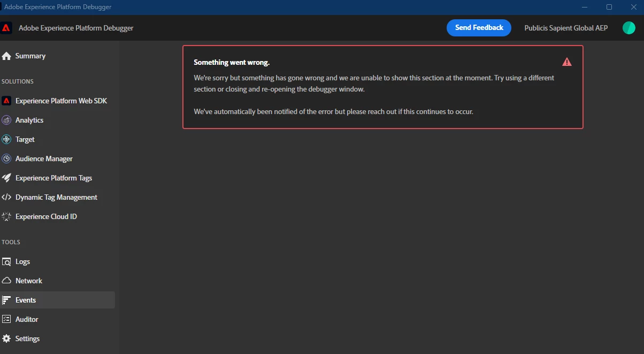Click the TOOLS section label

pyautogui.click(x=11, y=242)
